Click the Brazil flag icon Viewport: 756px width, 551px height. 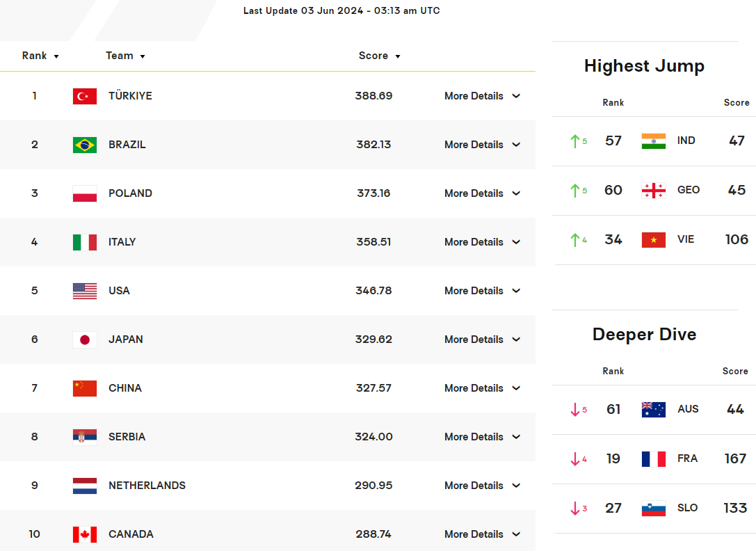[85, 145]
